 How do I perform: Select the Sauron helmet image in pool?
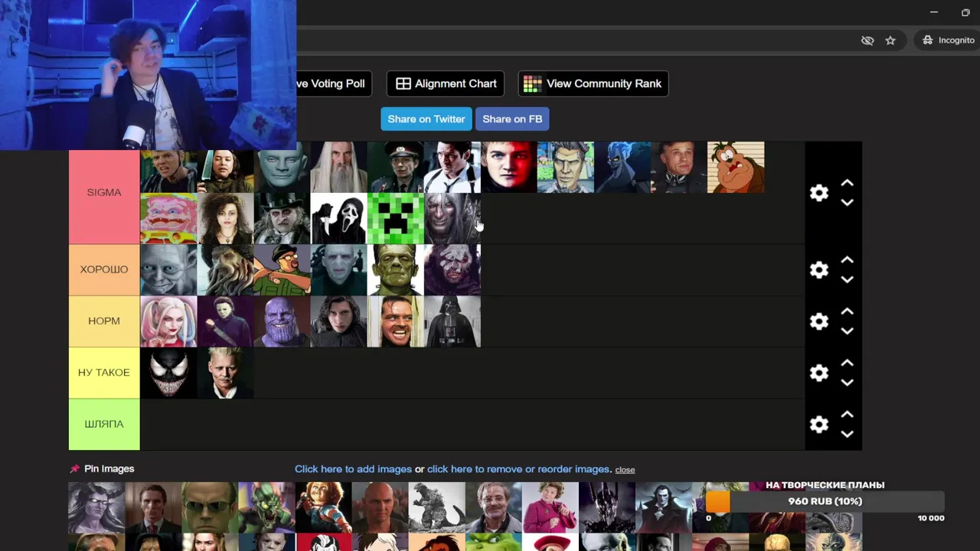pos(607,507)
